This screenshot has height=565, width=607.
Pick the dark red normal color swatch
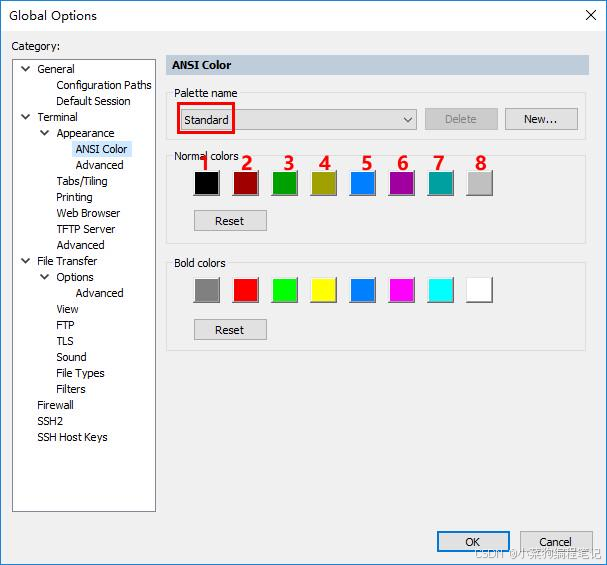(245, 183)
